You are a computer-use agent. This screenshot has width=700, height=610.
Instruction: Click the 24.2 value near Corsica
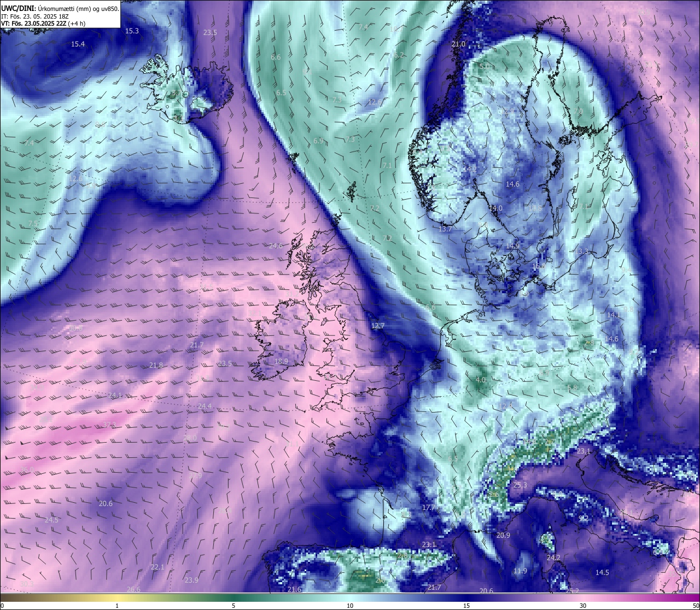point(553,558)
